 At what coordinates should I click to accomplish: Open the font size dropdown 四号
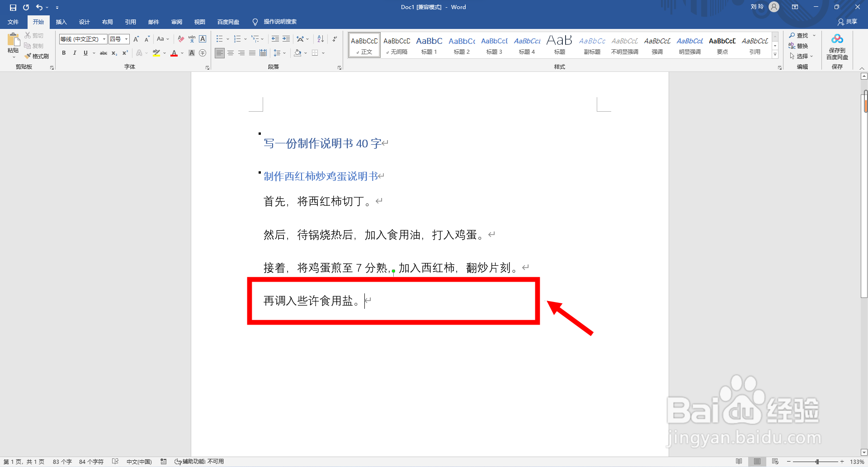click(x=127, y=39)
